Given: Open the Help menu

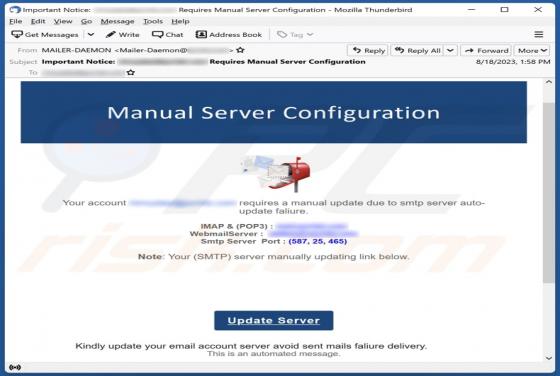Looking at the screenshot, I should click(180, 21).
